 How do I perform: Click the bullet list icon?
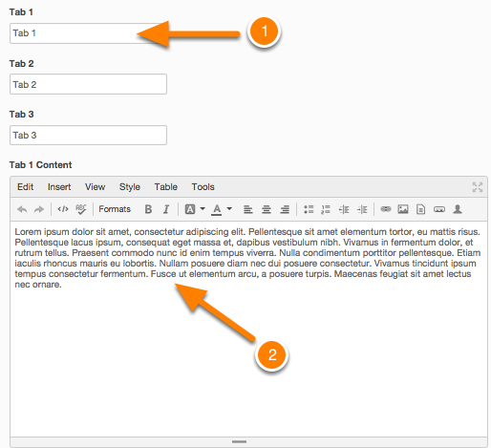[x=309, y=209]
